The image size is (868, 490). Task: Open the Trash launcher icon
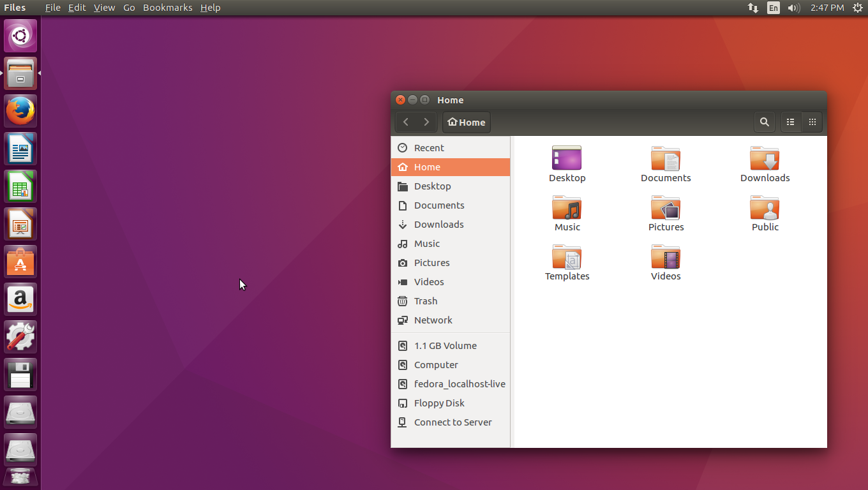(x=20, y=477)
